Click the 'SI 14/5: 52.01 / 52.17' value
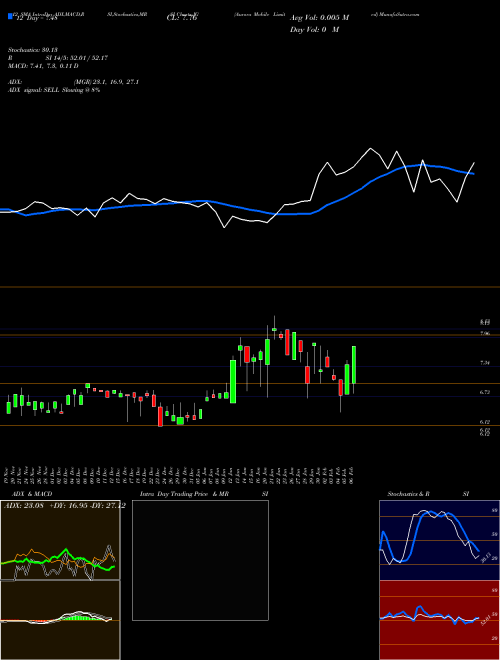Image resolution: width=500 pixels, height=660 pixels. coord(77,58)
